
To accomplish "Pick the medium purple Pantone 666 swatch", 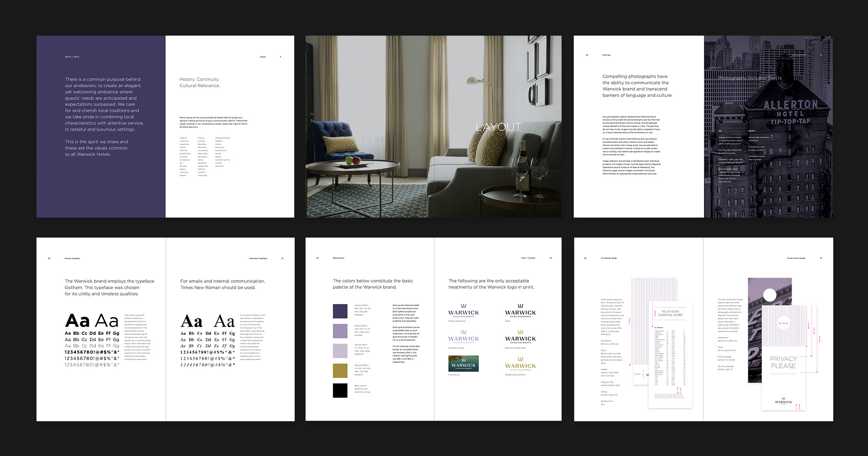I will pyautogui.click(x=340, y=331).
